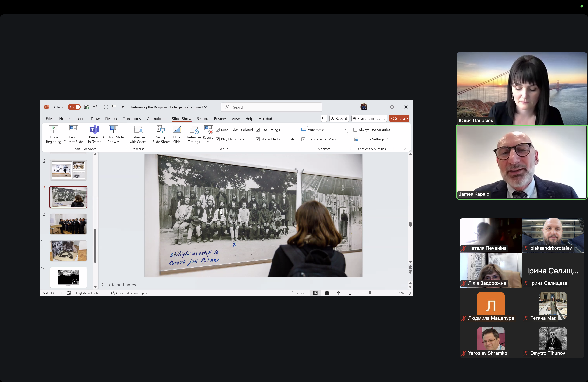Select slide 14 thumbnail
The height and width of the screenshot is (382, 588).
pos(68,224)
